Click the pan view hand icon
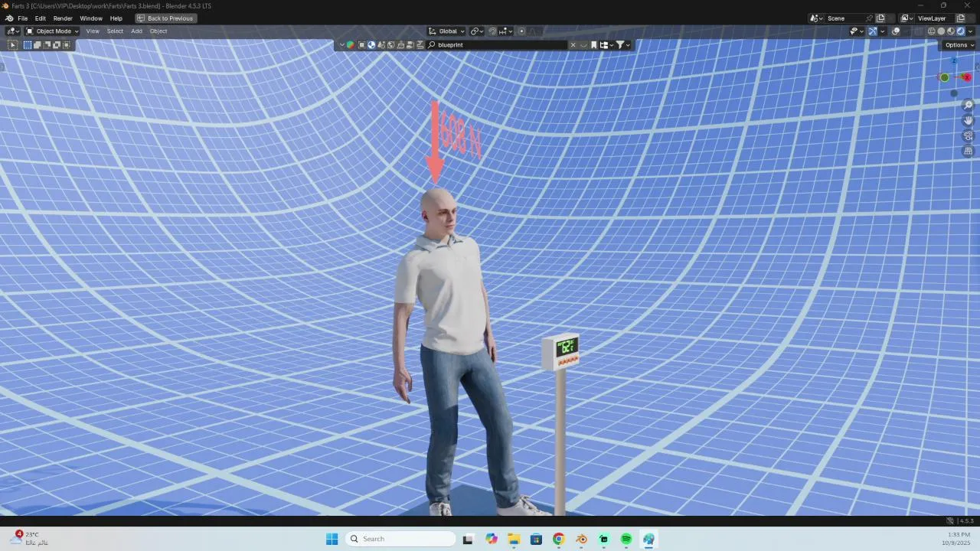 (969, 120)
